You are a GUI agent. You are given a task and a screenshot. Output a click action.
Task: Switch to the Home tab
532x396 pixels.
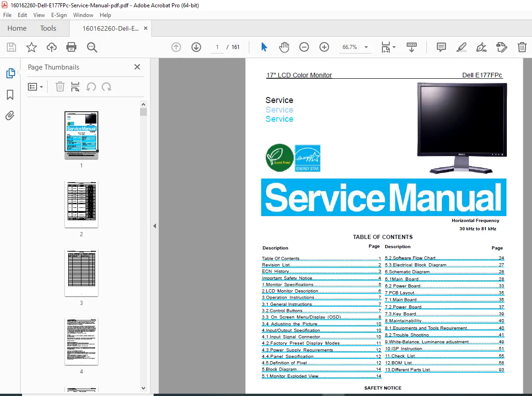17,28
